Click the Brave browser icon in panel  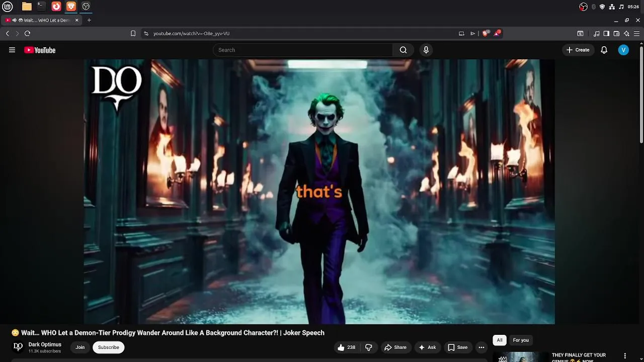pyautogui.click(x=71, y=7)
